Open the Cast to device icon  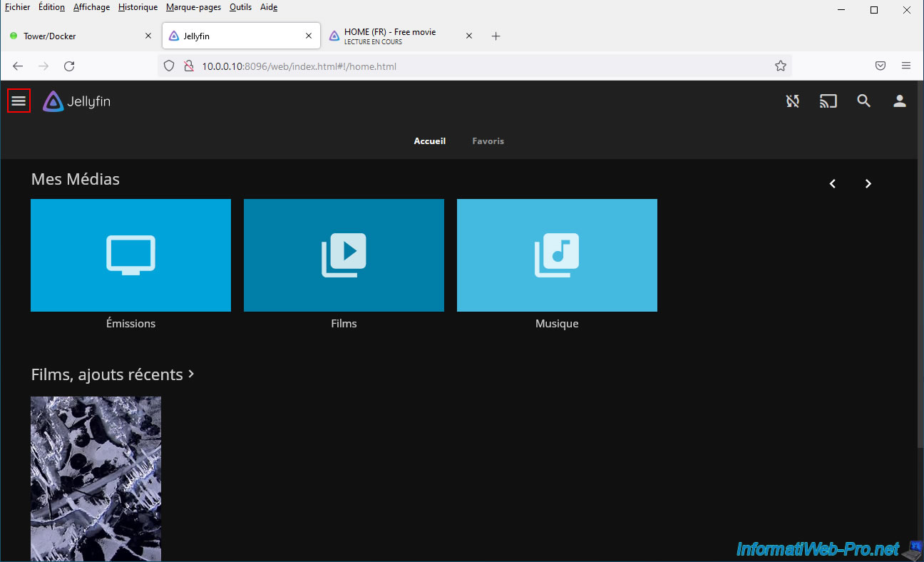[x=828, y=101]
